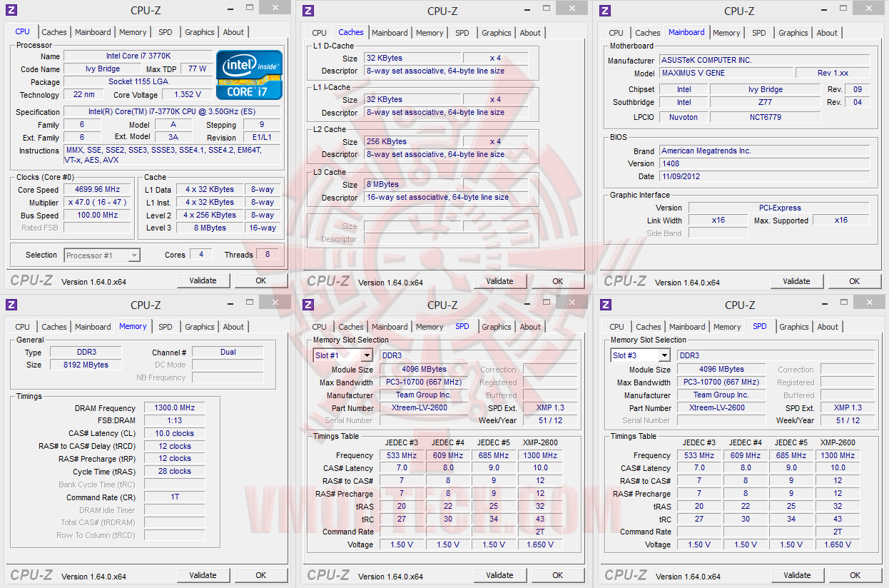Click the XMP-2600 column header in Slot #1 window

[541, 442]
